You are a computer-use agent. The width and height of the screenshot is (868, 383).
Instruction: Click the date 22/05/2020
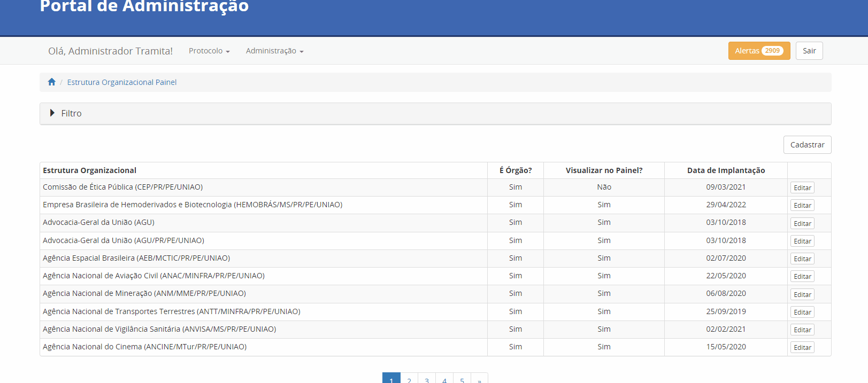click(726, 276)
